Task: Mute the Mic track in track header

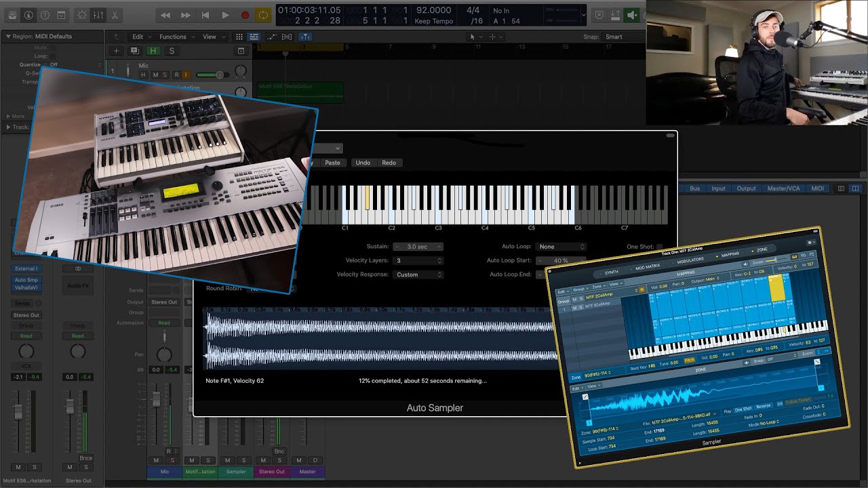Action: pyautogui.click(x=155, y=75)
